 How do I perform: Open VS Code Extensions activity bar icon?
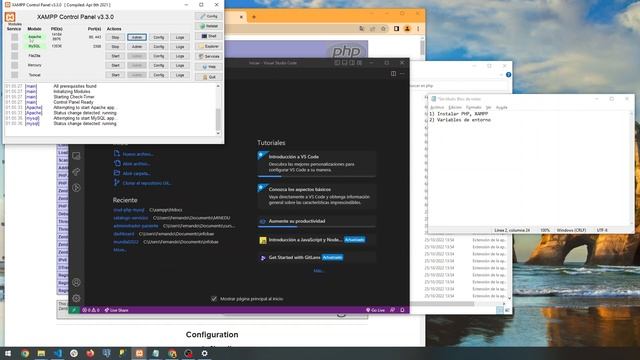76,156
